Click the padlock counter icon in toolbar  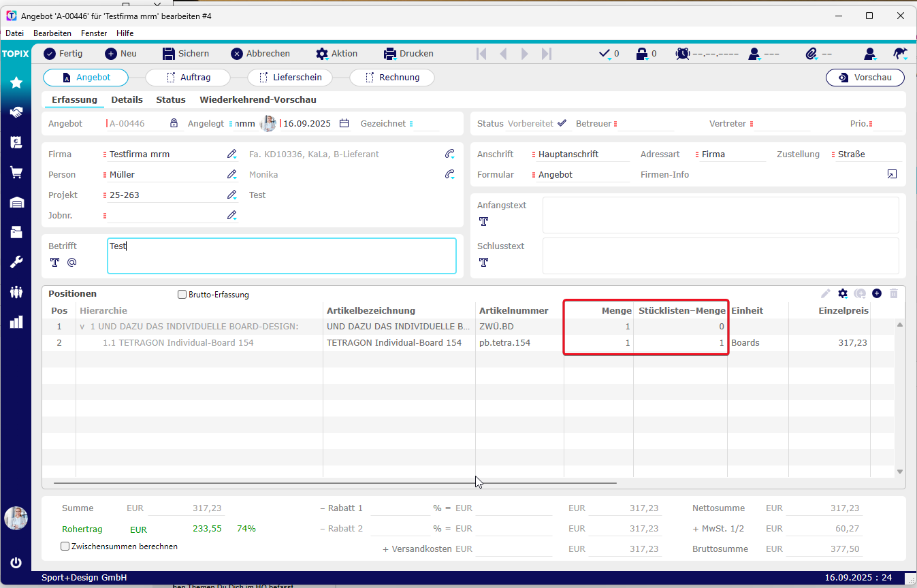(641, 53)
